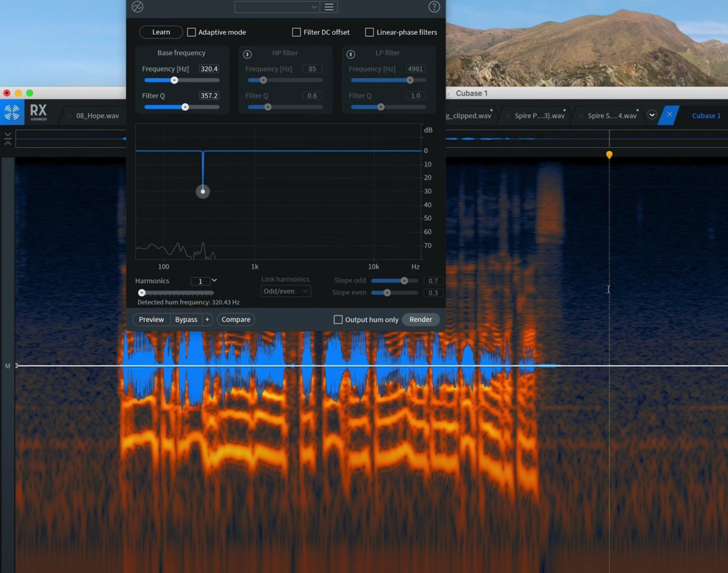728x573 pixels.
Task: Click the iZotope RX Advanced logo
Action: coord(12,112)
